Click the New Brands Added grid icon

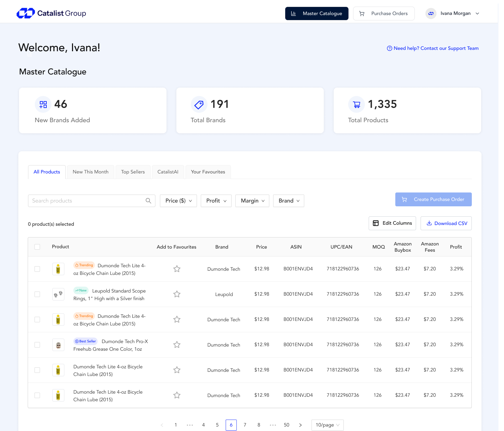pos(43,104)
